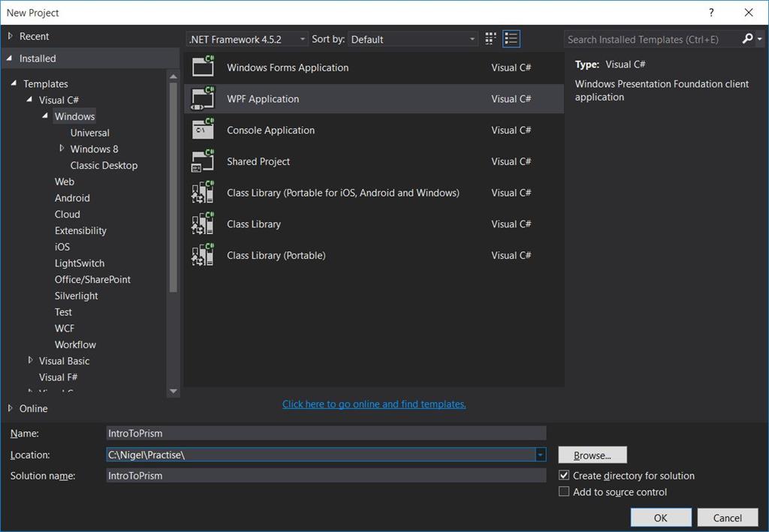Select the Console Application template icon

pos(204,130)
